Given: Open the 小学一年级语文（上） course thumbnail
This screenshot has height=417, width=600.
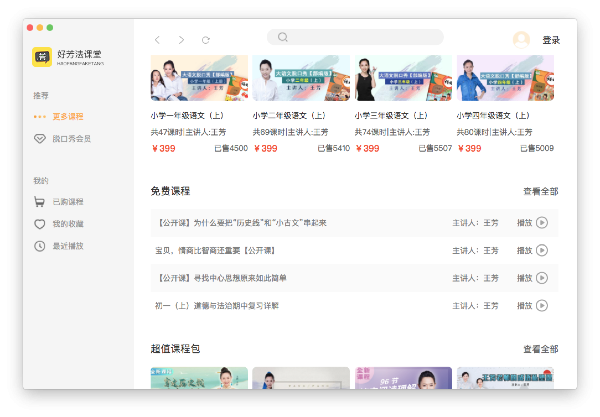Looking at the screenshot, I should click(199, 79).
